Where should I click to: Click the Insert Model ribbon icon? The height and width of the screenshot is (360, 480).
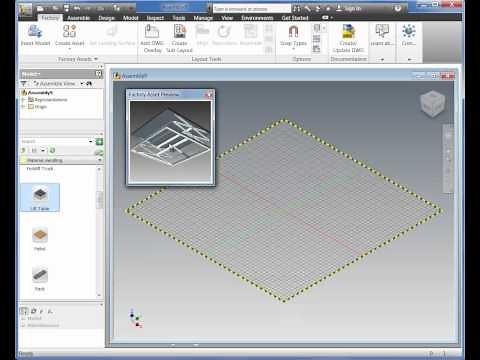pyautogui.click(x=35, y=32)
